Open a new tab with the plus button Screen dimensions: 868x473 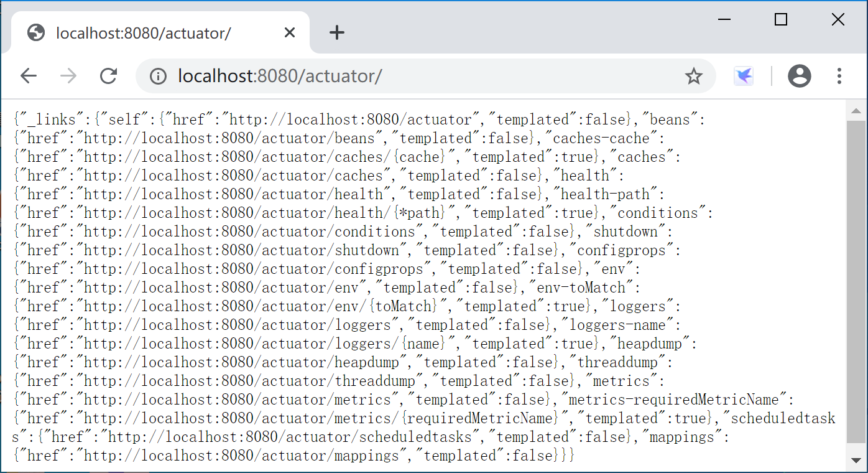tap(336, 32)
